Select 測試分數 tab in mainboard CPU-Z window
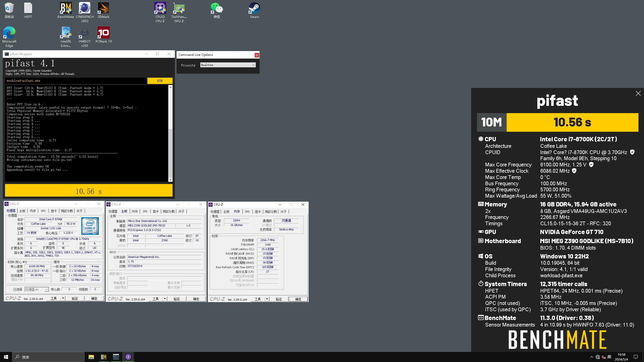 click(169, 211)
